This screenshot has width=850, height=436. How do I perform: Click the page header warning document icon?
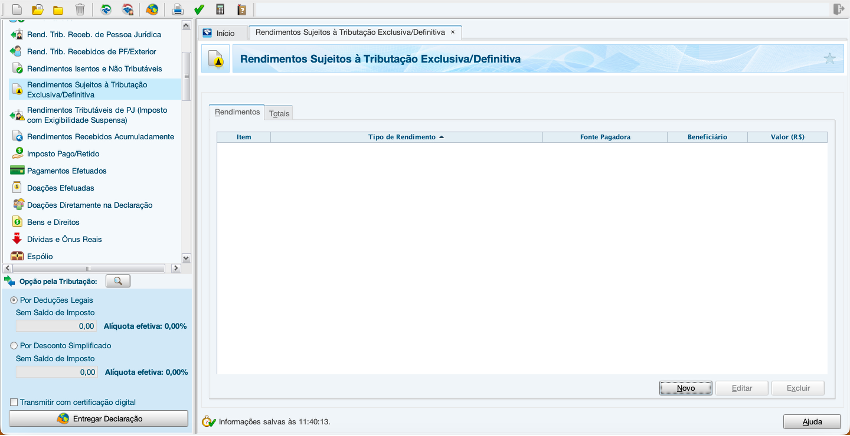tap(216, 59)
